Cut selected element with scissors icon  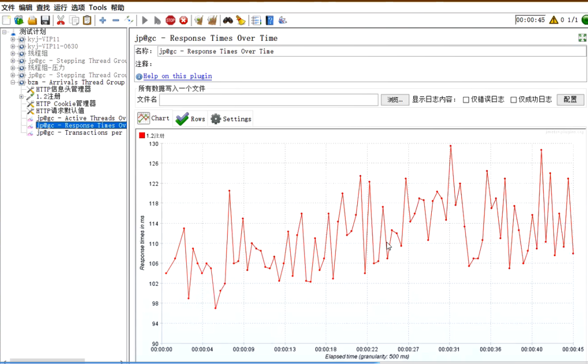(x=61, y=20)
